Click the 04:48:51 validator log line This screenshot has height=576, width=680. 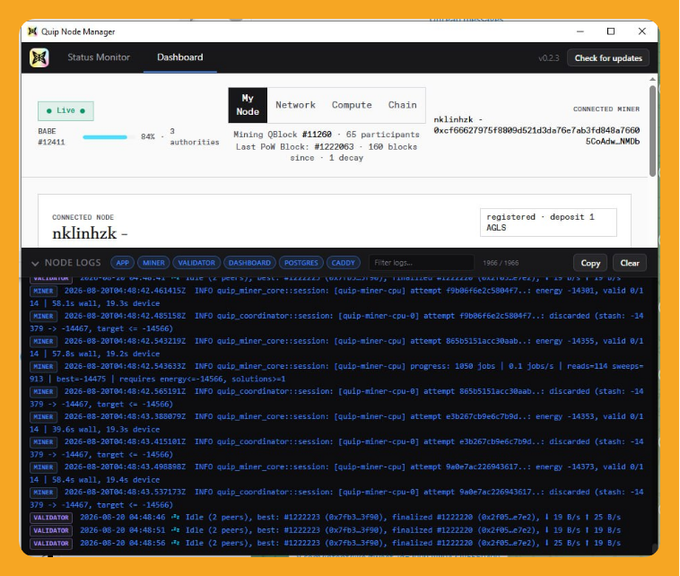[x=327, y=530]
